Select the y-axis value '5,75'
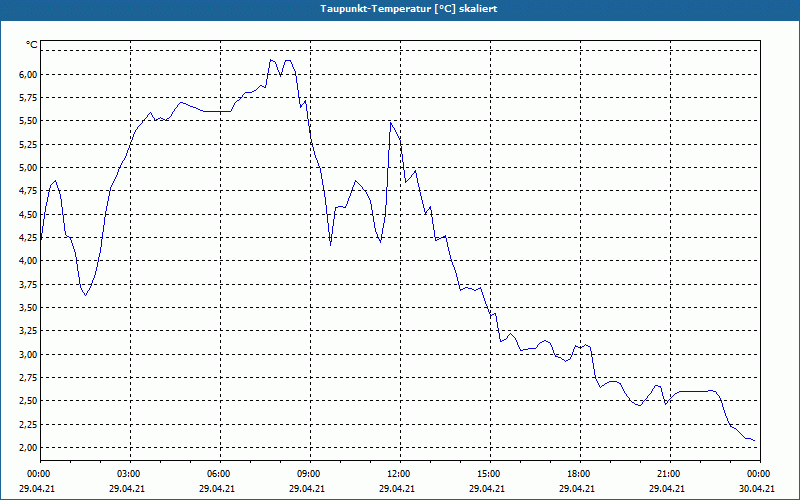The image size is (800, 500). coord(29,97)
